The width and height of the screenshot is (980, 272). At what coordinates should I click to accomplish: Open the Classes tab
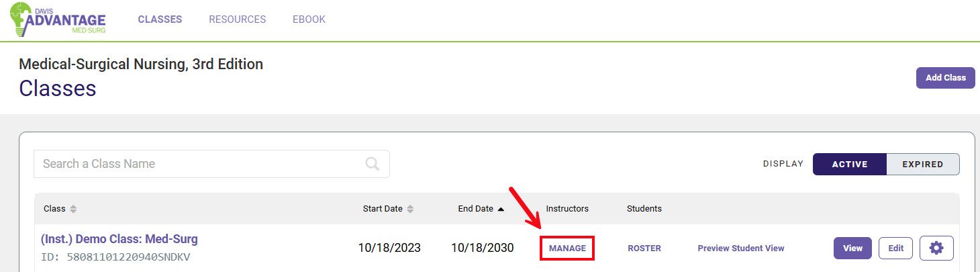click(160, 19)
